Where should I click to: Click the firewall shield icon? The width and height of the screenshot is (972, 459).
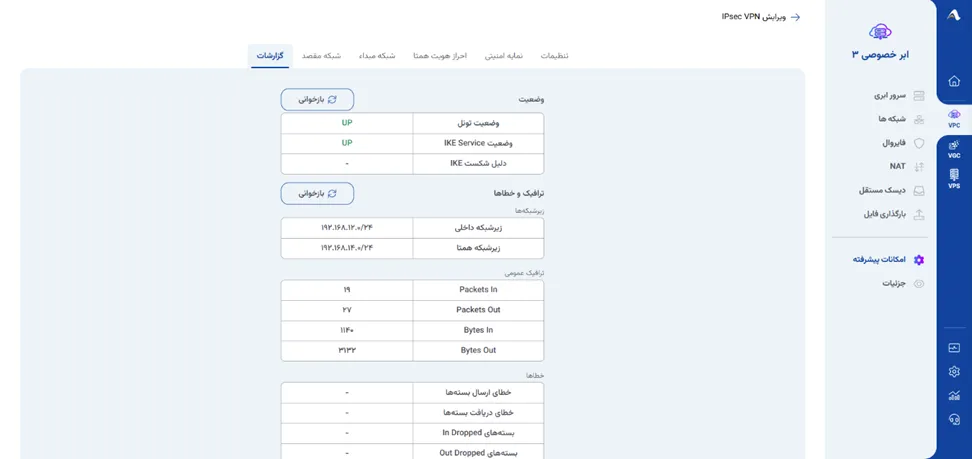click(919, 143)
